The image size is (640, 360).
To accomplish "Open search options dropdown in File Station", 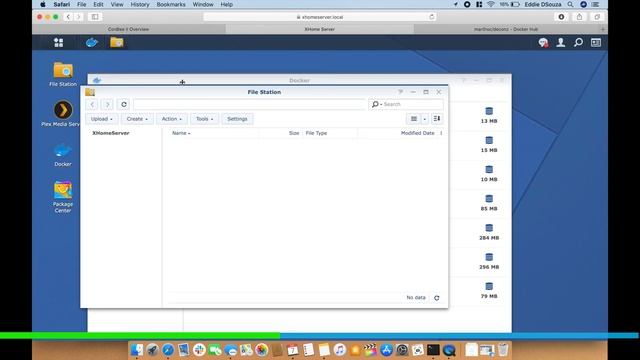I will pos(376,104).
